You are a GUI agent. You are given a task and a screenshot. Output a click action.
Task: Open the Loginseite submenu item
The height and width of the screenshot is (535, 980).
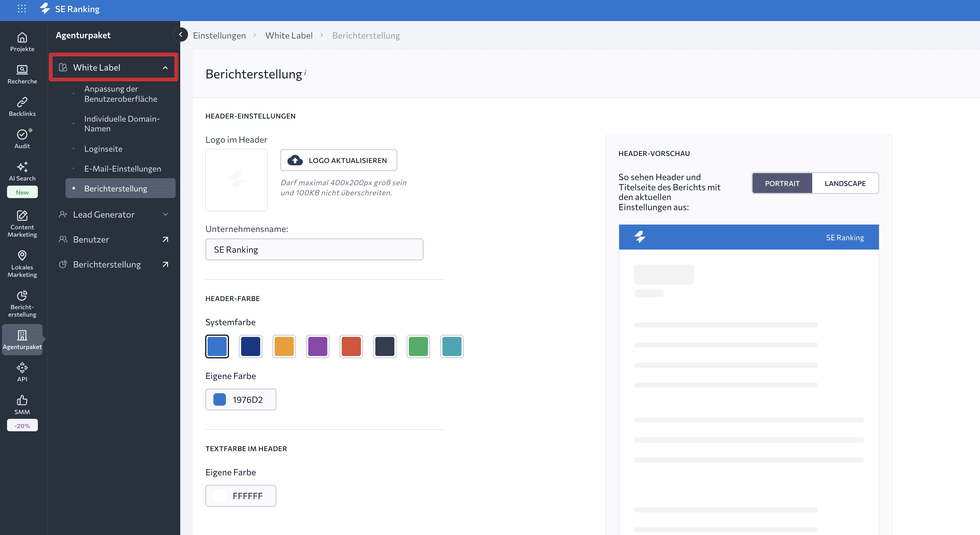point(103,149)
